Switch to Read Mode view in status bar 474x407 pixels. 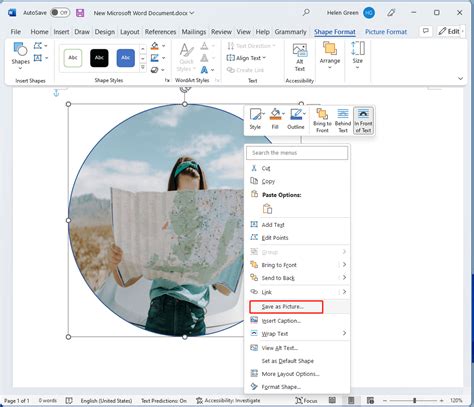pos(332,400)
